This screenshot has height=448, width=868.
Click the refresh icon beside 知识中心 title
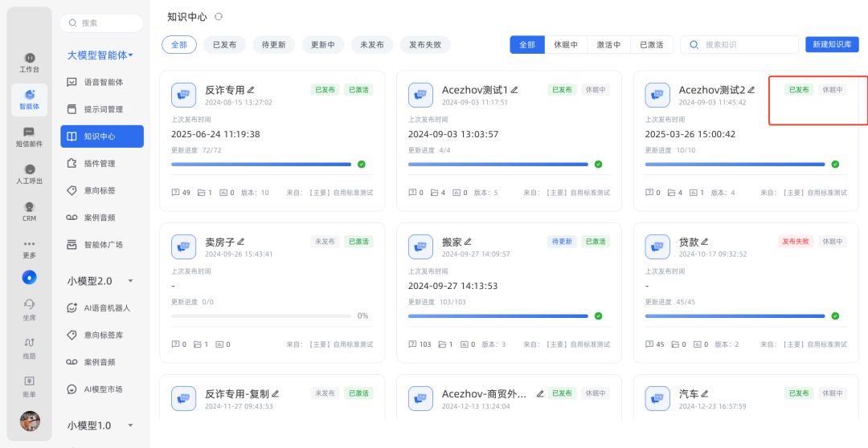coord(219,17)
